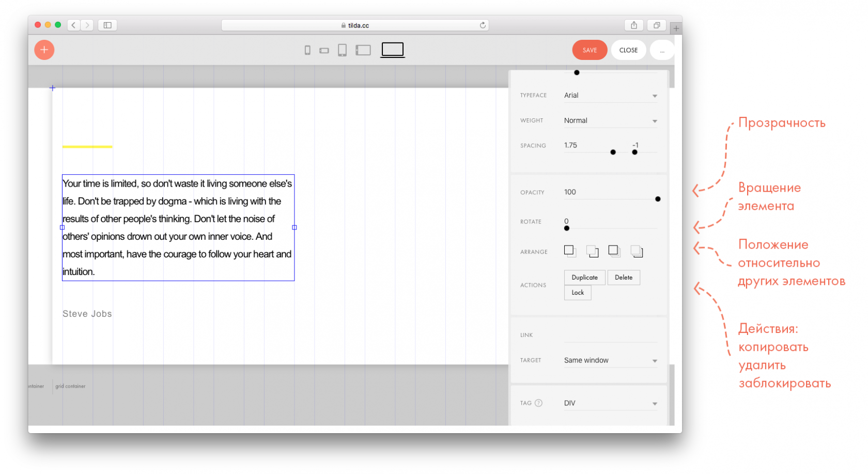Select the landscape tablet viewport
The image size is (868, 474).
pos(363,50)
